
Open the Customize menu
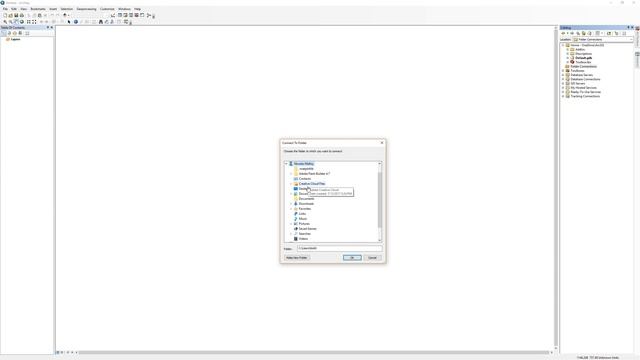107,9
